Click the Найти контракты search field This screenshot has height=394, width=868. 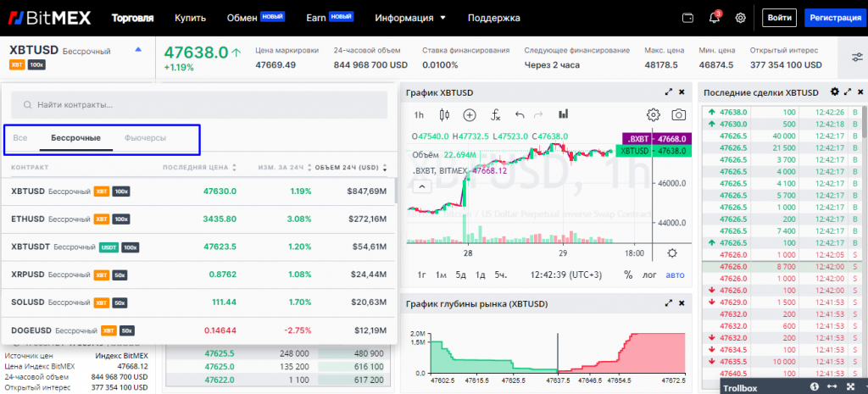click(x=199, y=105)
